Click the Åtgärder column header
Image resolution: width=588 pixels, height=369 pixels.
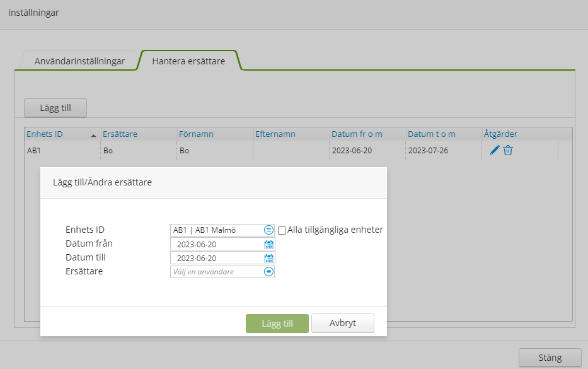tap(500, 134)
